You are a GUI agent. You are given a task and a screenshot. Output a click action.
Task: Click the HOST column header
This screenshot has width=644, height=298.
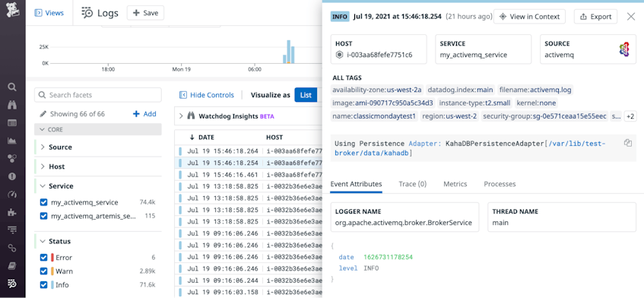274,138
